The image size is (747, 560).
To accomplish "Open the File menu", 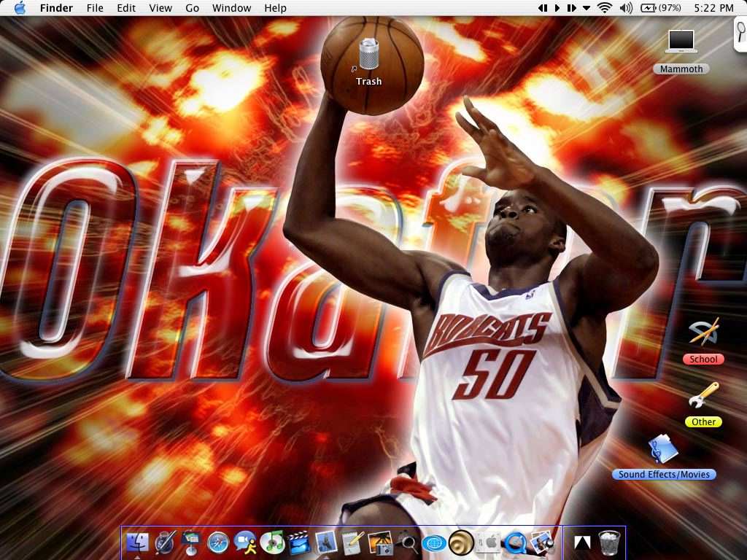I will point(95,8).
